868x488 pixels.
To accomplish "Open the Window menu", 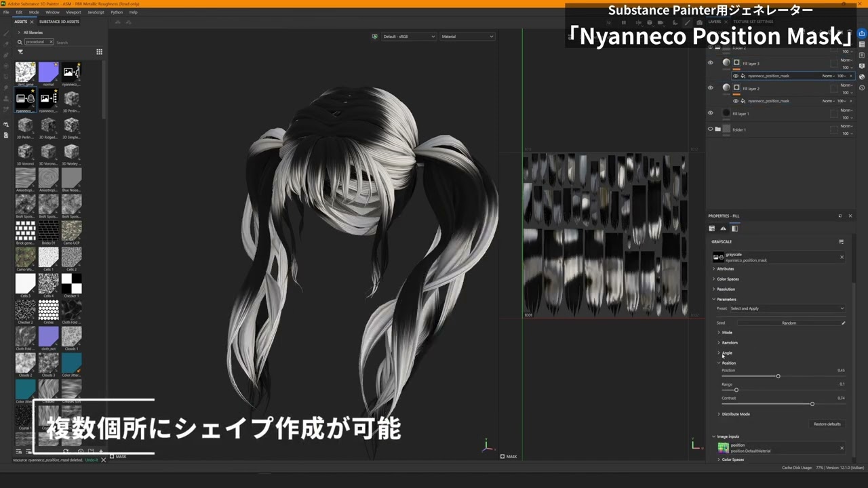I will (52, 12).
